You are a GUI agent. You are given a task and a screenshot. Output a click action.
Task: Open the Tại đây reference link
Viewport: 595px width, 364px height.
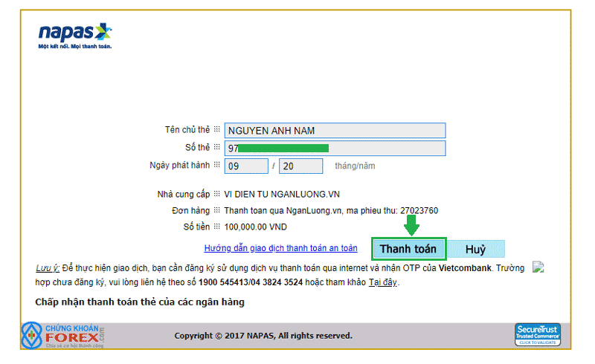coord(382,282)
